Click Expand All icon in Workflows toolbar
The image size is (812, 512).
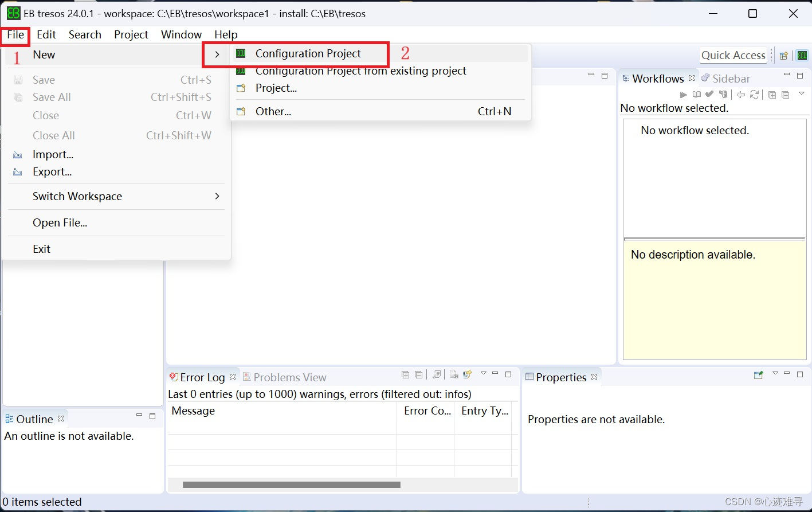pos(772,95)
